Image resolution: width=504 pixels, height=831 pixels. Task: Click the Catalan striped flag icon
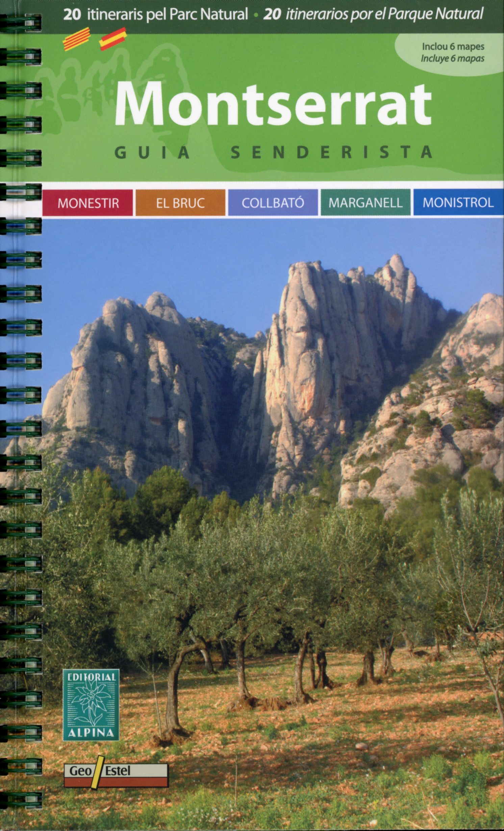(77, 39)
